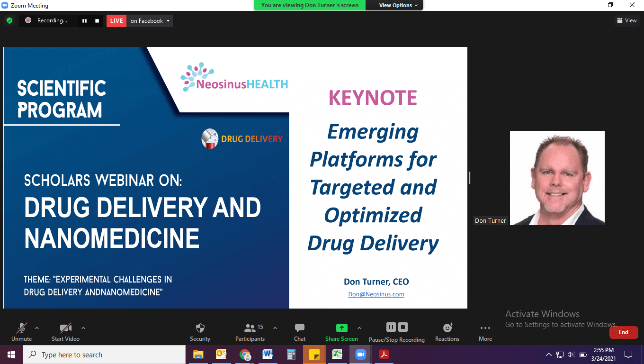Start Video with the camera icon
The width and height of the screenshot is (644, 364).
tap(65, 332)
